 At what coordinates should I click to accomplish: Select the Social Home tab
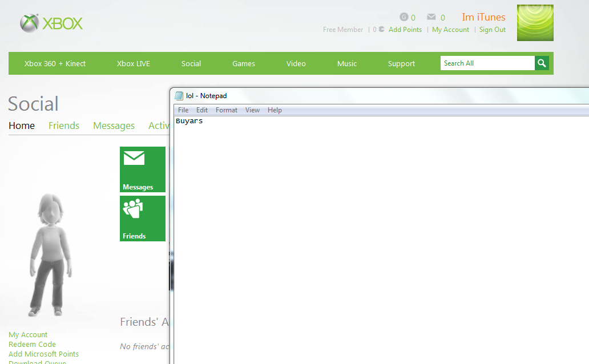tap(22, 126)
